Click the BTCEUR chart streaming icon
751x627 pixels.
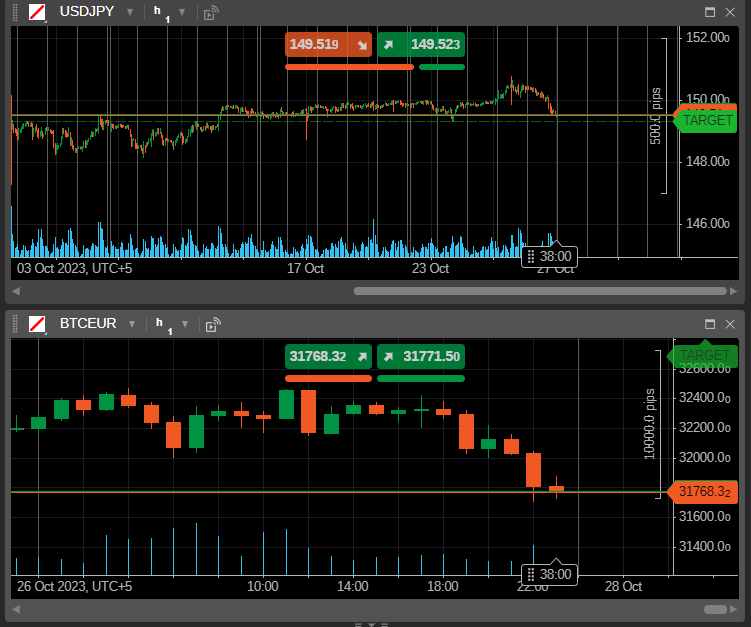(x=211, y=324)
